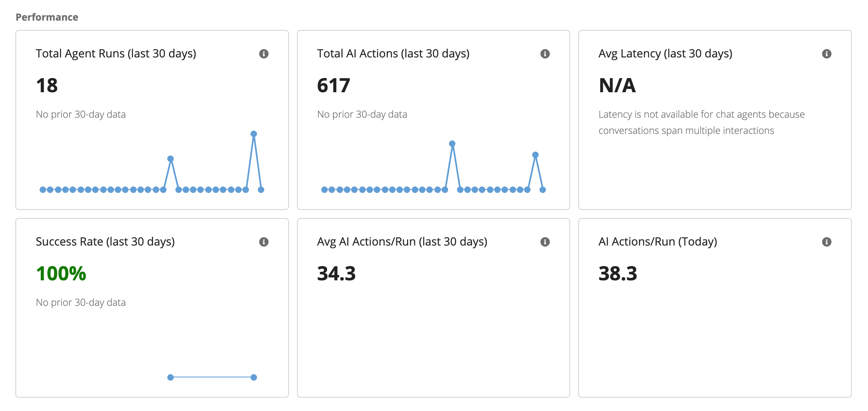Select the "Avg Latency (last 30 days)" title

(666, 53)
